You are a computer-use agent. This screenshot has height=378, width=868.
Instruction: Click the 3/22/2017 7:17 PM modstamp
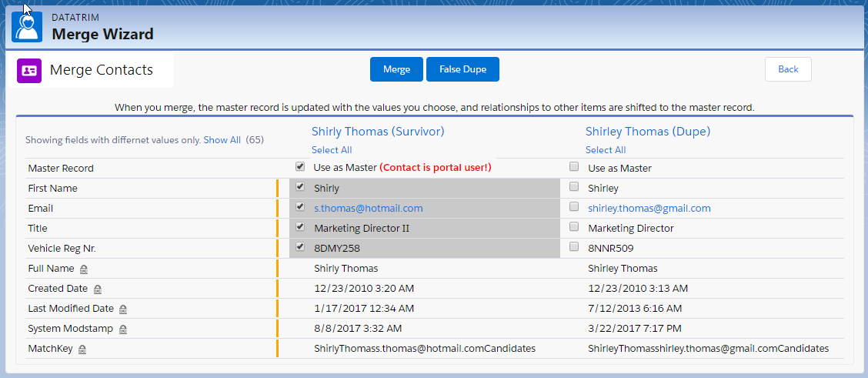click(x=634, y=329)
